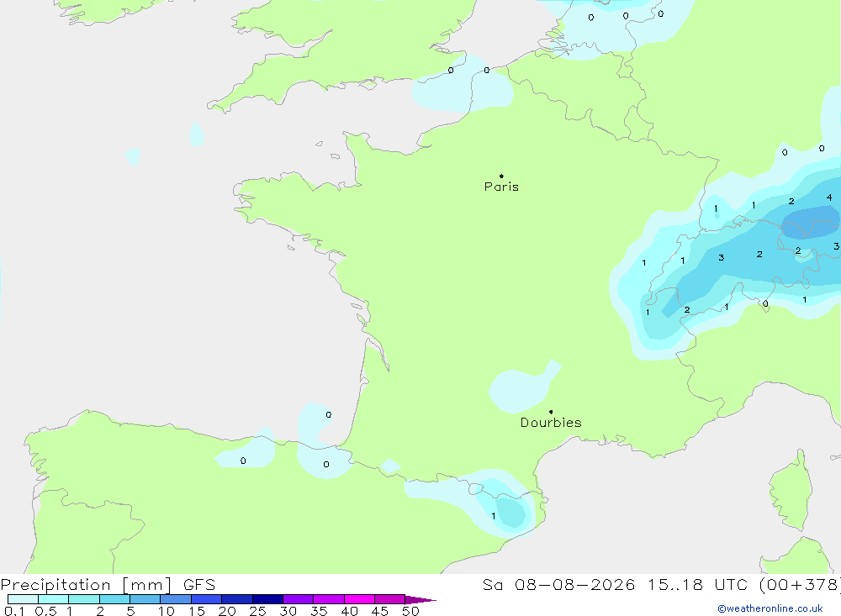Select the 0.1 mm lightest legend swatch
Viewport: 841px width, 616px height.
click(23, 599)
